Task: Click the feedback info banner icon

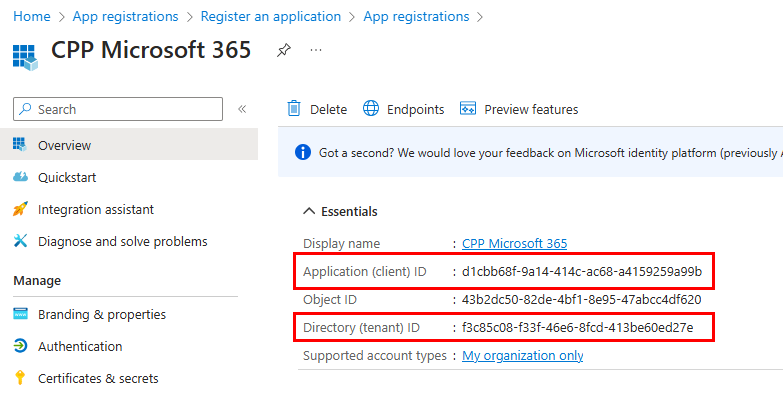Action: 303,152
